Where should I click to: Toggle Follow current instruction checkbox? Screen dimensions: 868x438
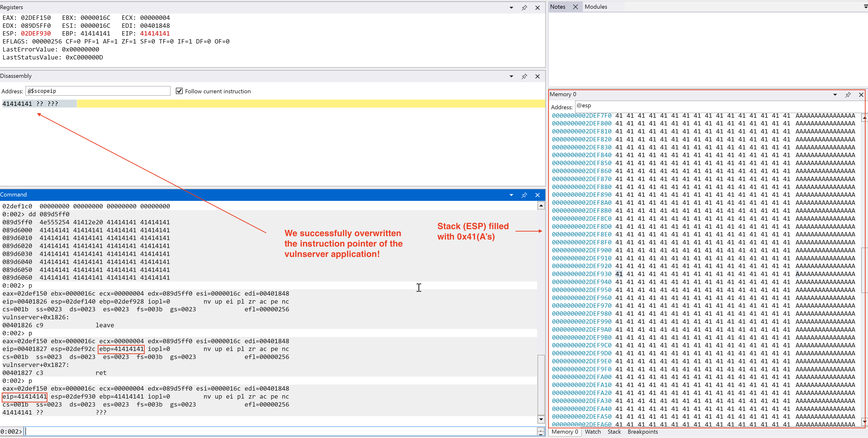pyautogui.click(x=179, y=91)
